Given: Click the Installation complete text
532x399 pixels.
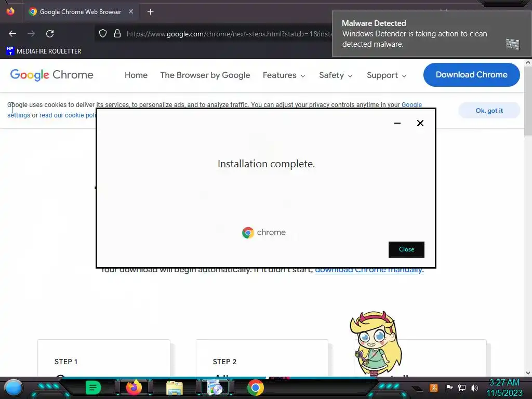Looking at the screenshot, I should 266,164.
